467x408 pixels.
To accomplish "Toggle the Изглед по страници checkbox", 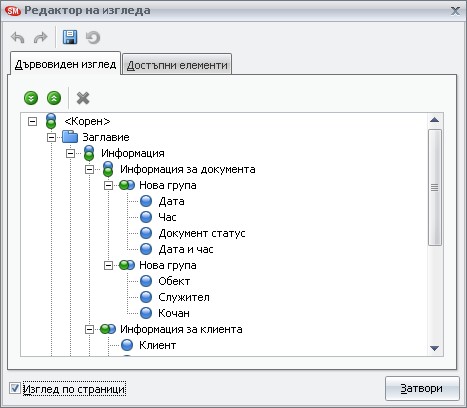I will point(15,388).
